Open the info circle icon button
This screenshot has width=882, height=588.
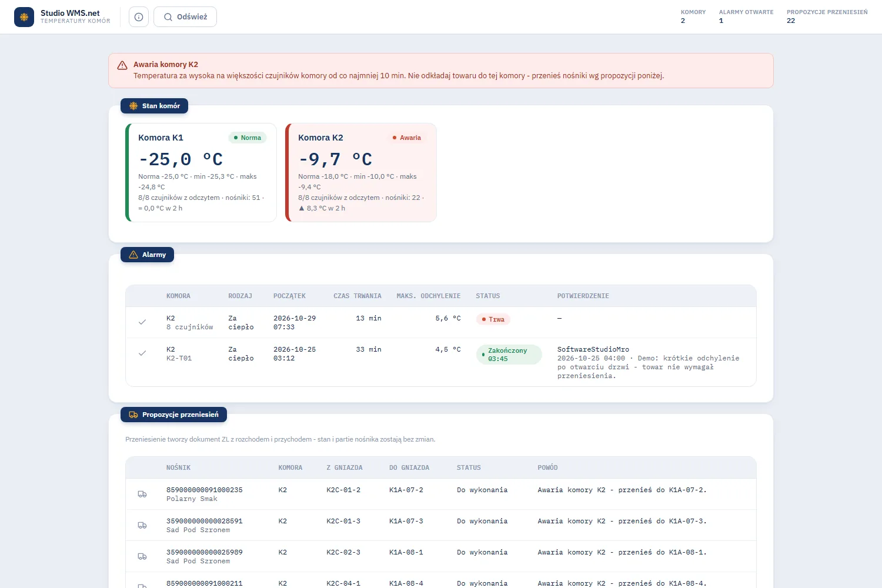click(139, 17)
